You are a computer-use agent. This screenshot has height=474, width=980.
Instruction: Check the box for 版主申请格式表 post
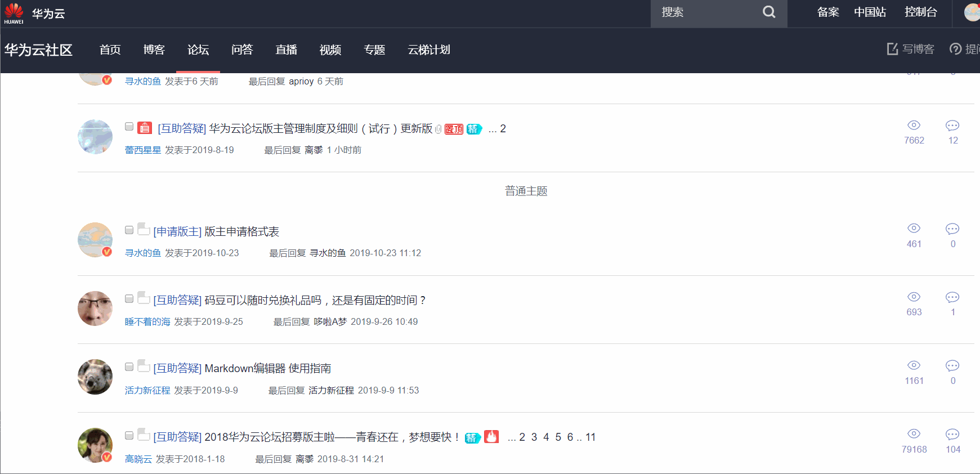coord(129,230)
